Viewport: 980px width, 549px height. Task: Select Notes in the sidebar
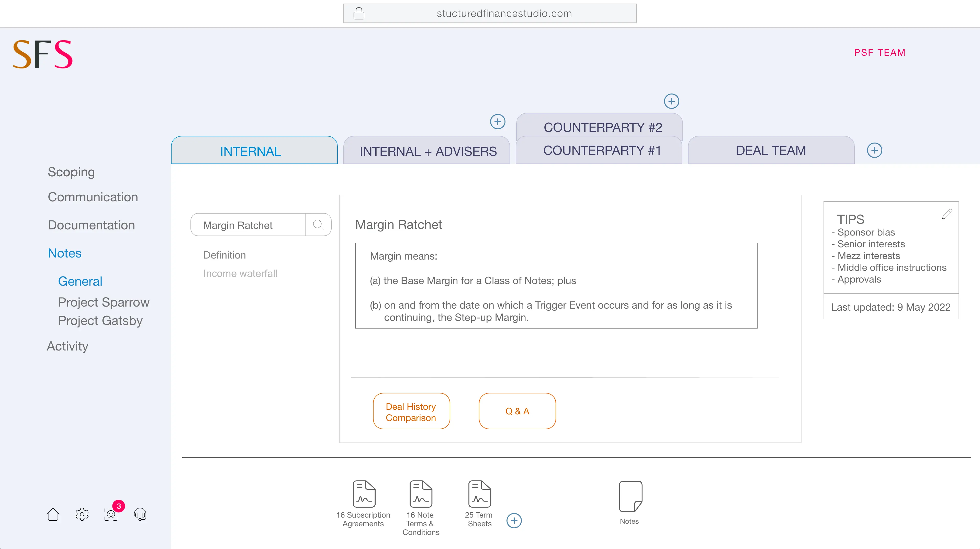click(x=65, y=253)
